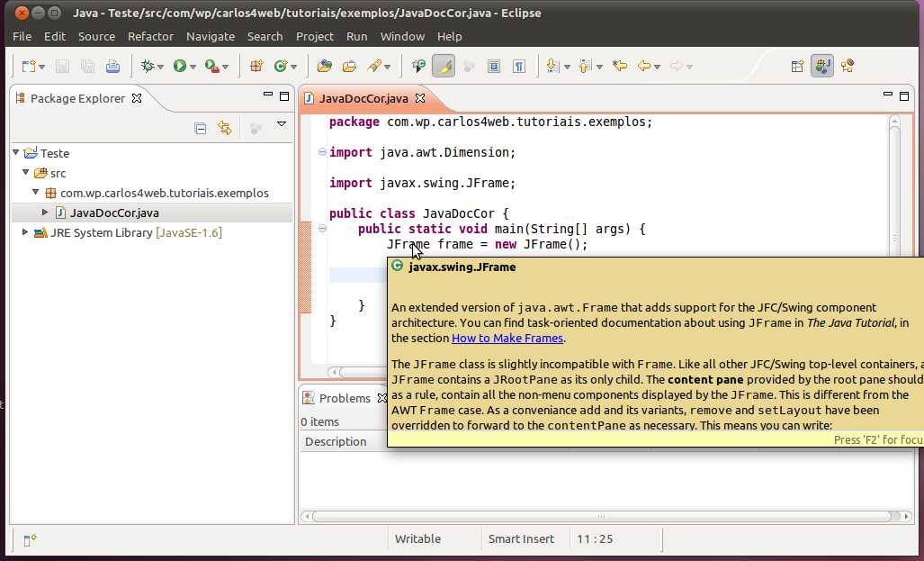Open the Navigate menu
This screenshot has height=561, width=924.
click(211, 37)
